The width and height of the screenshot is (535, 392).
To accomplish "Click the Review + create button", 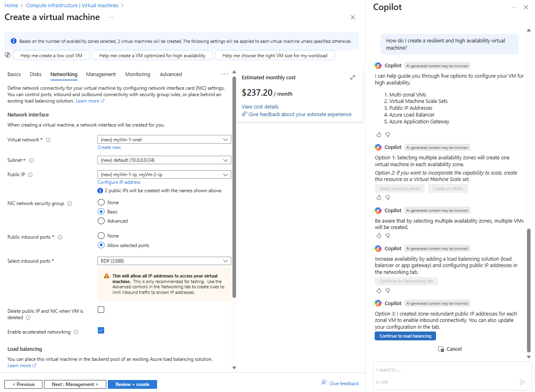I will (x=132, y=384).
